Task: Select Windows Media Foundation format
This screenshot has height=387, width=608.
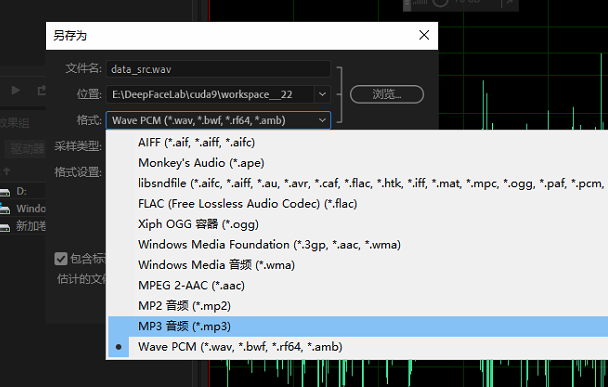Action: (358, 245)
